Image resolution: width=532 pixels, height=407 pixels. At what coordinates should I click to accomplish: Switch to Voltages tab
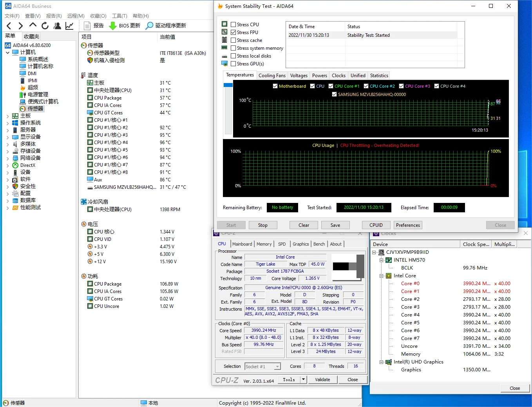click(299, 76)
